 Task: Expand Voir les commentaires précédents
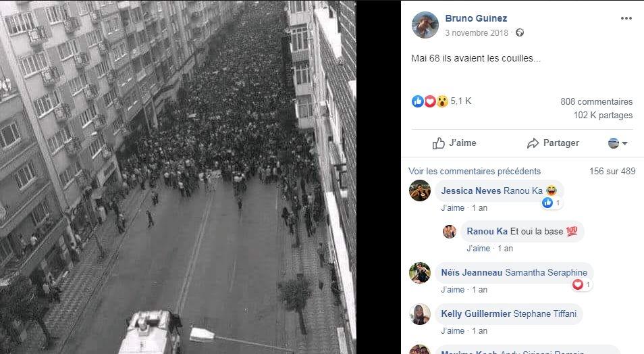click(475, 171)
